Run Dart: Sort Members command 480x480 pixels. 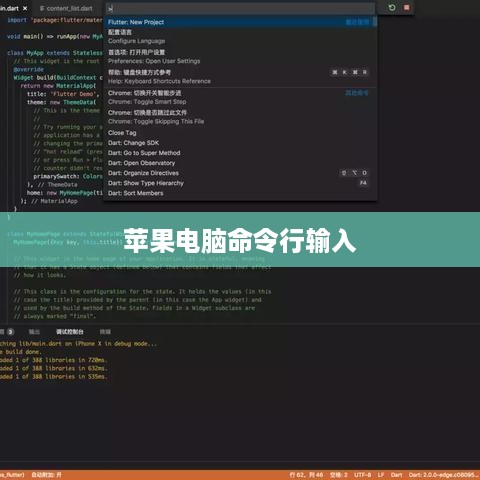point(240,193)
